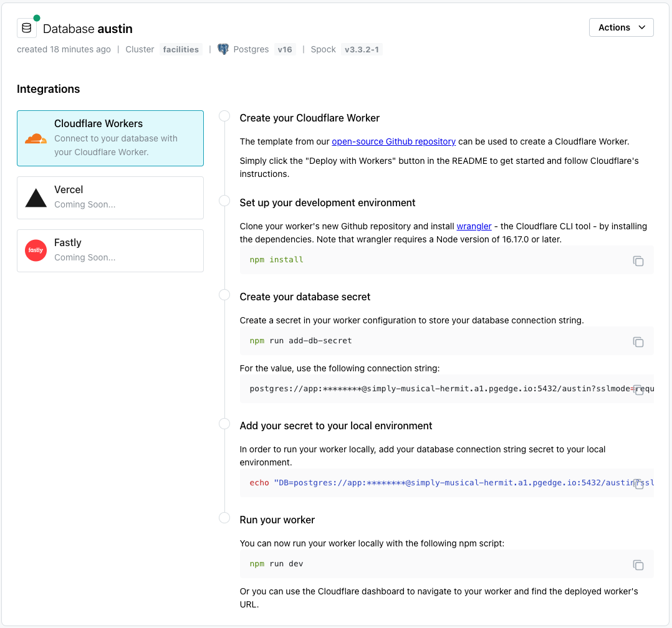This screenshot has height=628, width=672.
Task: Copy the echo DB secret command
Action: 638,483
